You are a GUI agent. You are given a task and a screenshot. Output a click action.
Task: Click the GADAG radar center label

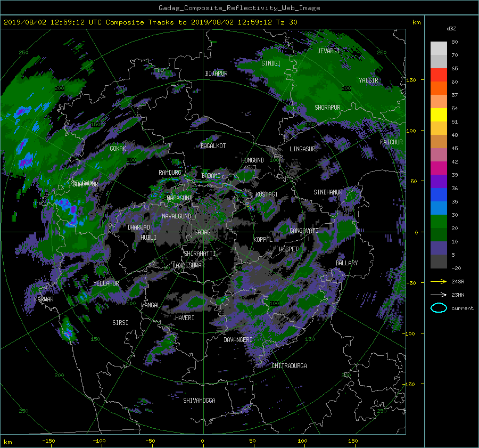click(x=202, y=232)
